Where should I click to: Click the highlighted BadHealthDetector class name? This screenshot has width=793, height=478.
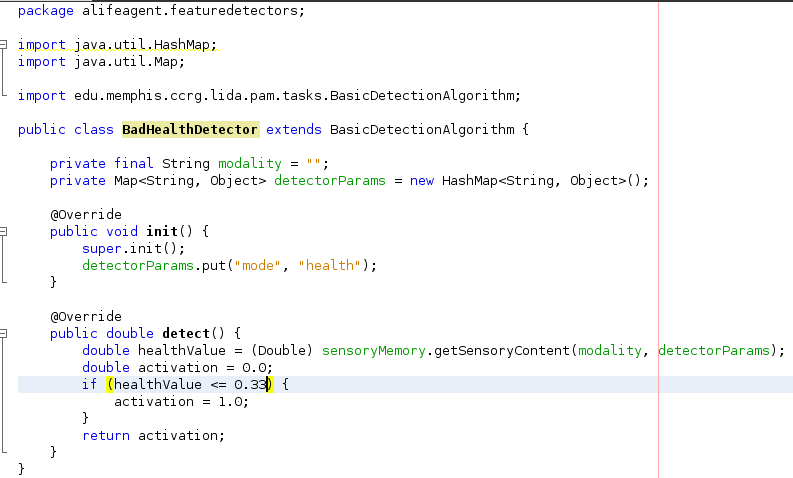(x=190, y=129)
